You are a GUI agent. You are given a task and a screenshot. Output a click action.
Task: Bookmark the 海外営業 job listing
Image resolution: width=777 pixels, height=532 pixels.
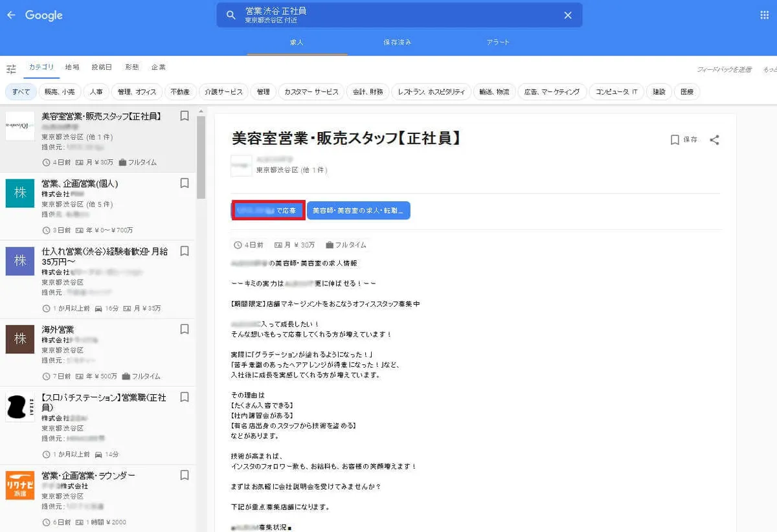(x=185, y=329)
